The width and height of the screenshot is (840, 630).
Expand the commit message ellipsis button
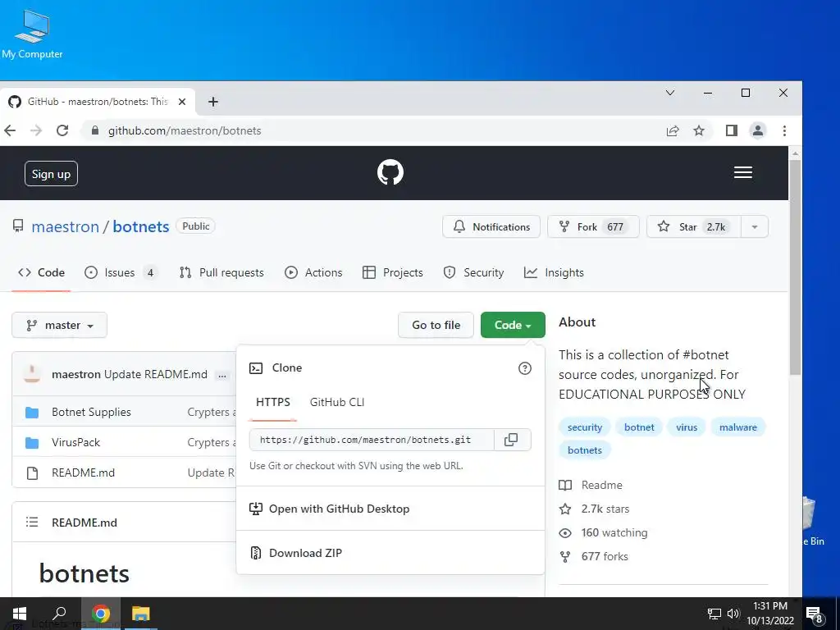click(x=221, y=375)
